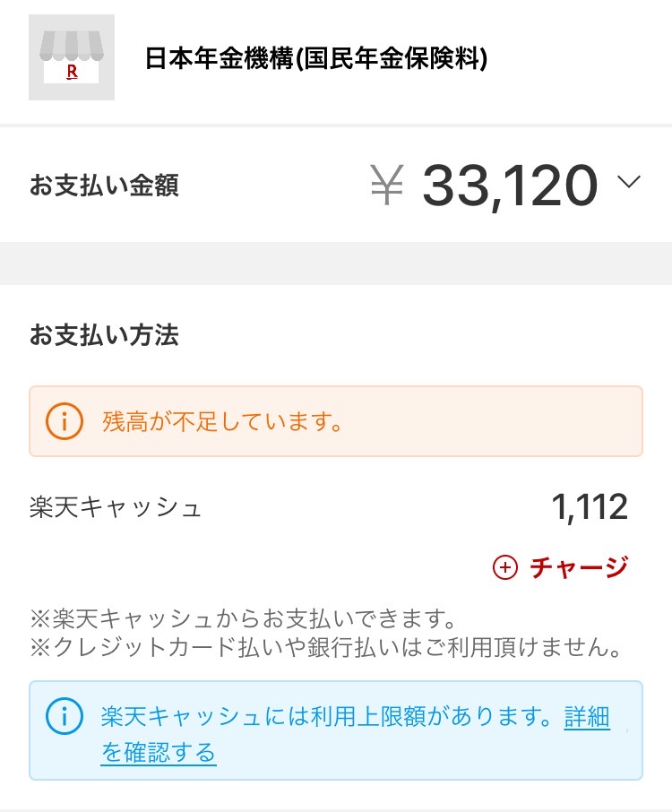Tap the yen currency symbol
This screenshot has height=812, width=672.
click(x=387, y=186)
